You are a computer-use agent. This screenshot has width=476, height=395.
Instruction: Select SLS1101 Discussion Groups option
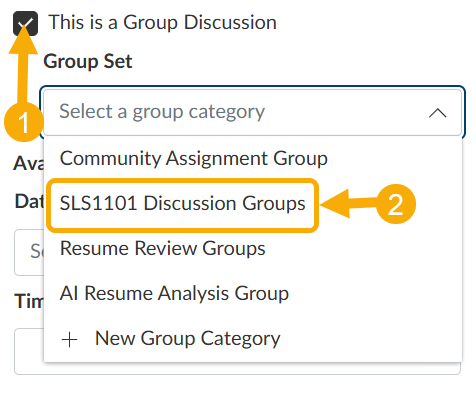pyautogui.click(x=252, y=203)
